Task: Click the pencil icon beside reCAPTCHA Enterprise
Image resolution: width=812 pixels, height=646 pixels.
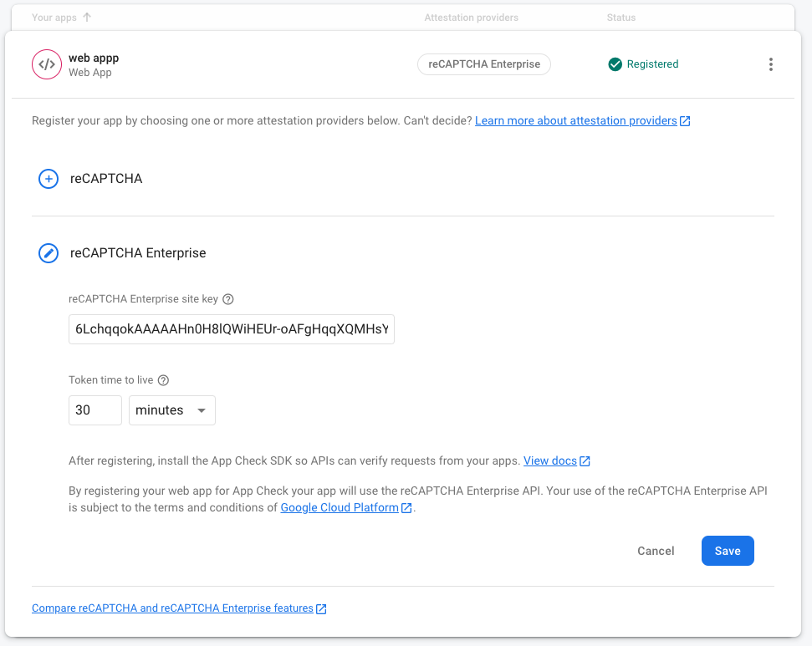Action: tap(48, 252)
